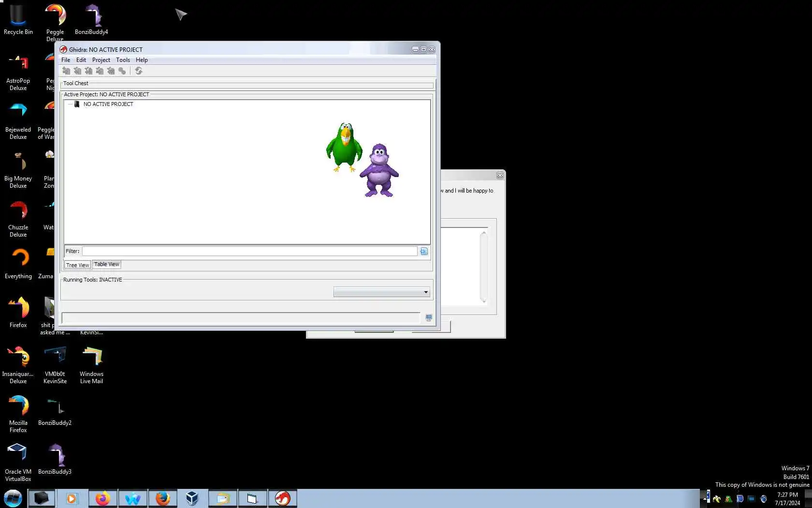Viewport: 812px width, 508px height.
Task: Click the speaker volume tray icon
Action: click(x=763, y=499)
